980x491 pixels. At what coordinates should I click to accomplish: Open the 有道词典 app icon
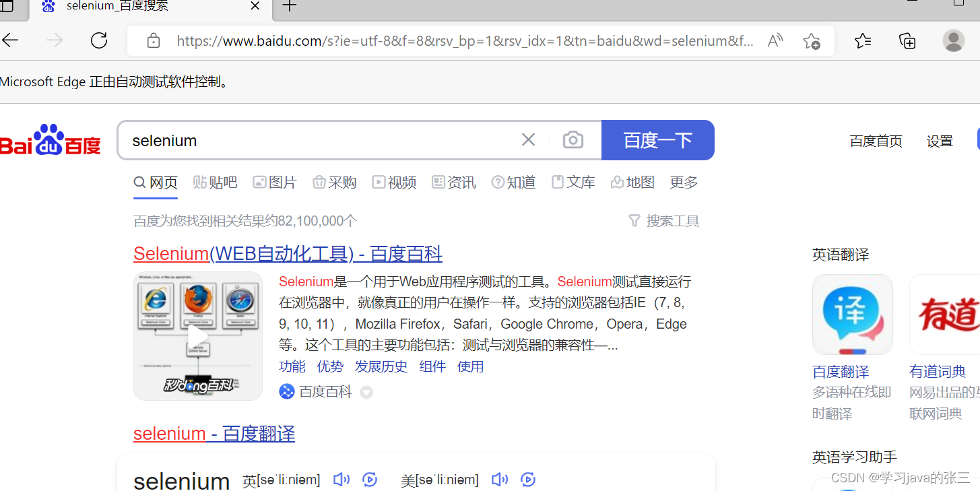pyautogui.click(x=945, y=315)
